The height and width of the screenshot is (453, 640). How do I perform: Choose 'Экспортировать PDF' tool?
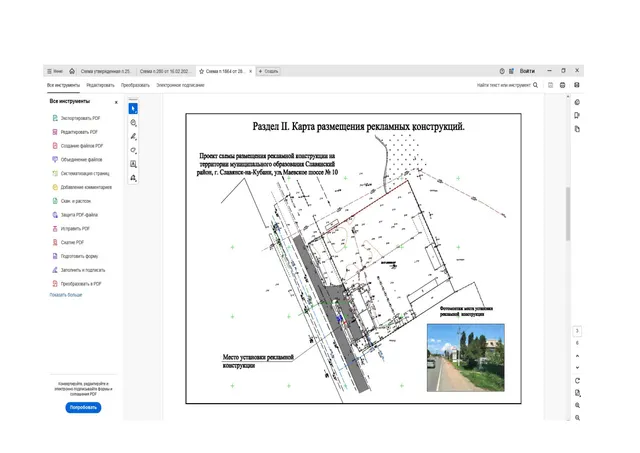click(x=77, y=118)
